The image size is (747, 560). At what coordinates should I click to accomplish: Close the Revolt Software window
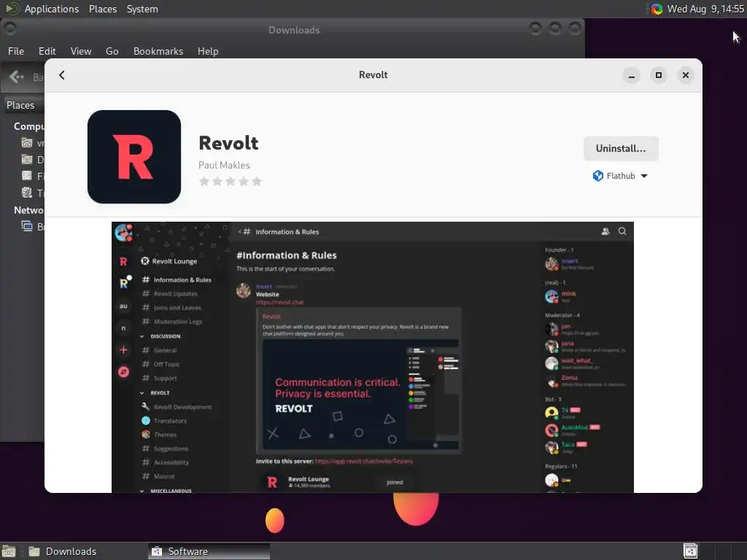pos(686,75)
